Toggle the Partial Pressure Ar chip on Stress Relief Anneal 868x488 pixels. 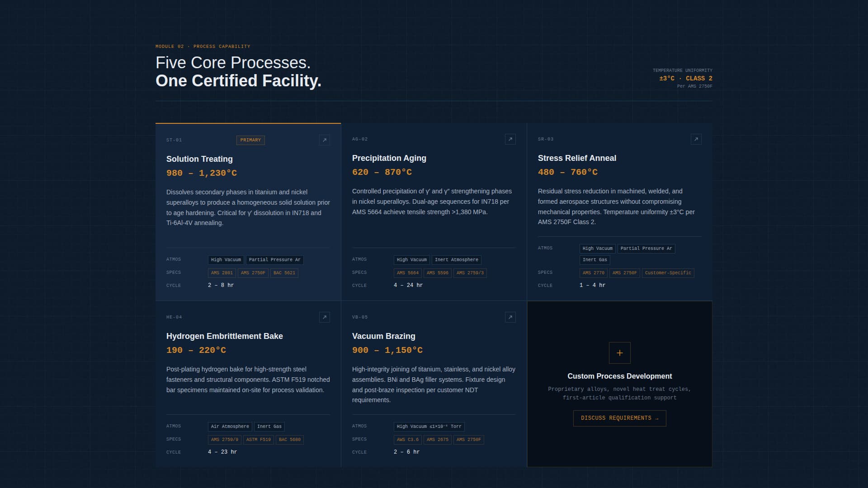point(646,248)
